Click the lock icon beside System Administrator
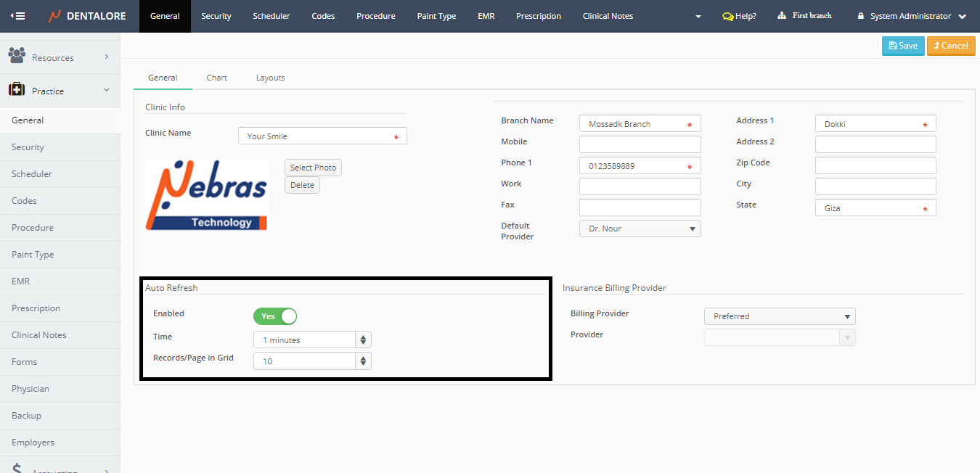This screenshot has height=473, width=980. click(861, 16)
